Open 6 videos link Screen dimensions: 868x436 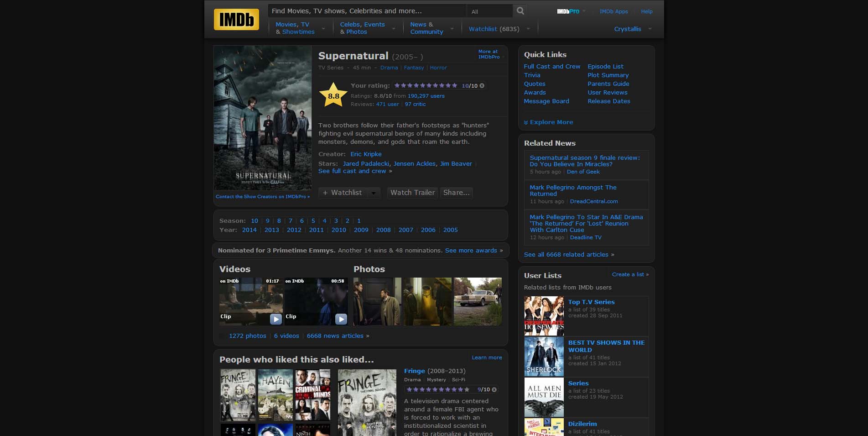click(x=286, y=336)
